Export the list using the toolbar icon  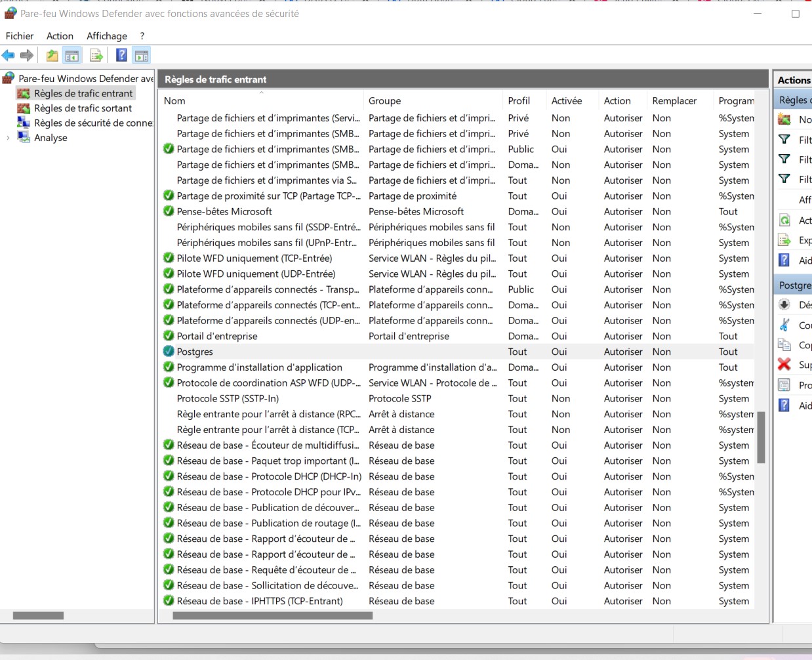pyautogui.click(x=96, y=56)
